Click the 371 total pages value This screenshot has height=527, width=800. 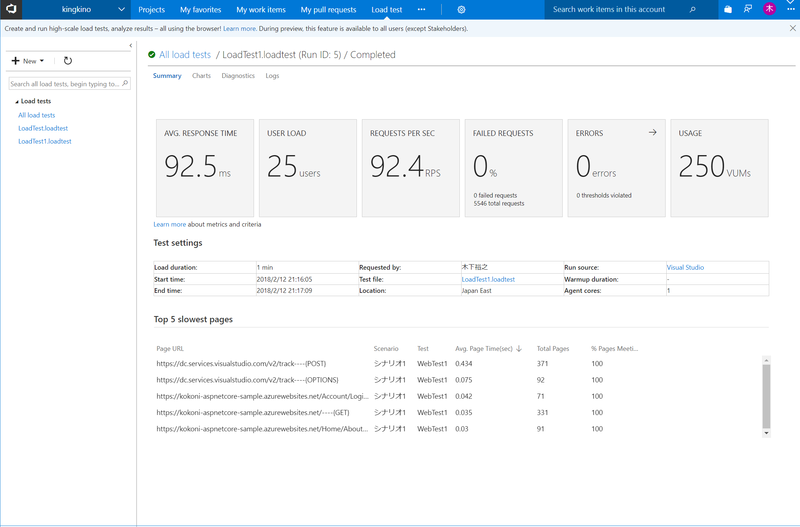[542, 364]
